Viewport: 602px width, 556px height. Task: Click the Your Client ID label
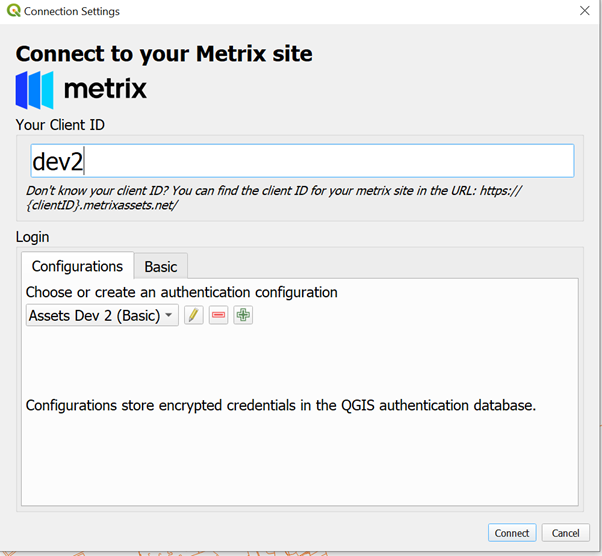60,125
